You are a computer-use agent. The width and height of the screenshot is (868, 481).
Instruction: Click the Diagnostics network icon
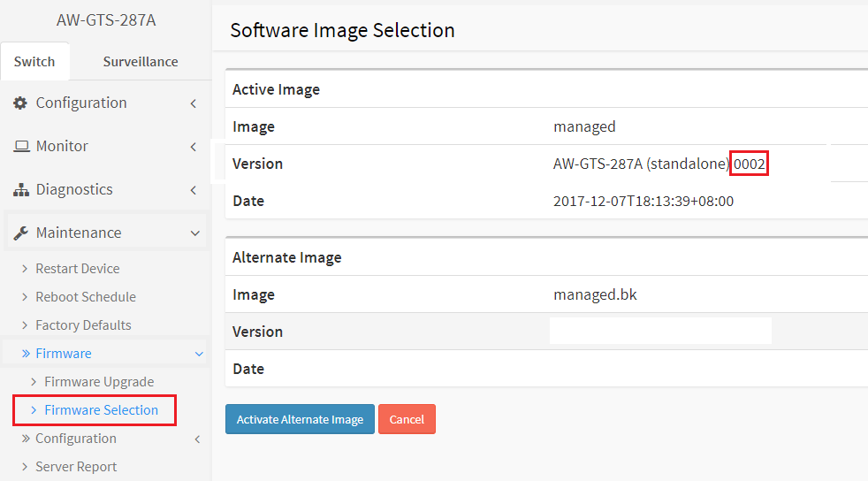(x=21, y=190)
